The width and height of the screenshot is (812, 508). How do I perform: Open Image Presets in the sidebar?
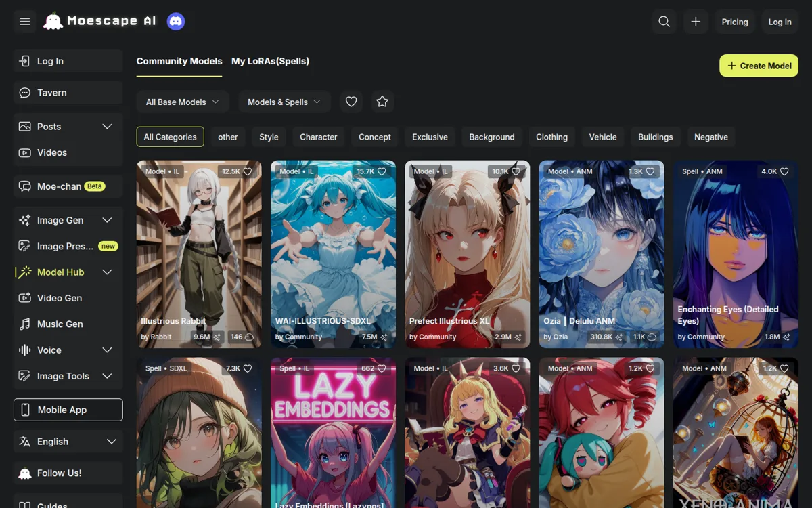[x=68, y=246]
